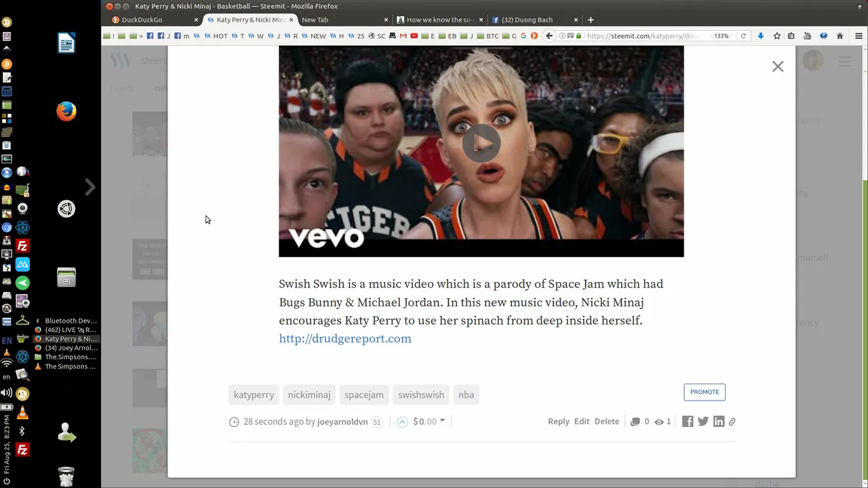Image resolution: width=868 pixels, height=488 pixels.
Task: Click Delete under the post
Action: point(607,422)
